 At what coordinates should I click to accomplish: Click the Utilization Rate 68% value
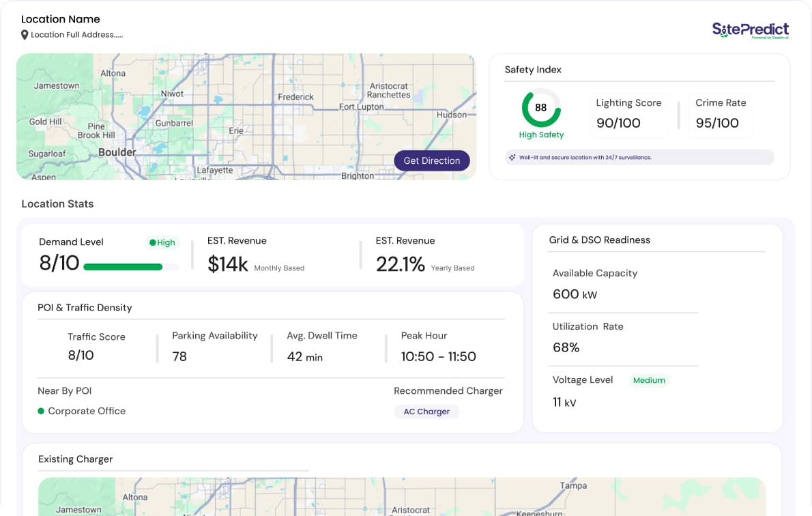pyautogui.click(x=566, y=347)
